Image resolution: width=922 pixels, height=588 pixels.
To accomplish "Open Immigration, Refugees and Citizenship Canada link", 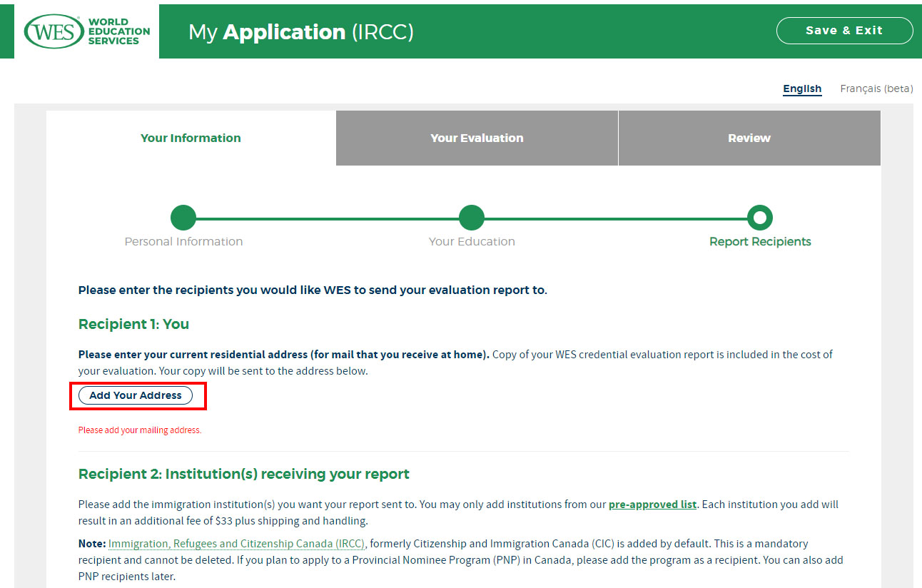I will click(x=236, y=544).
